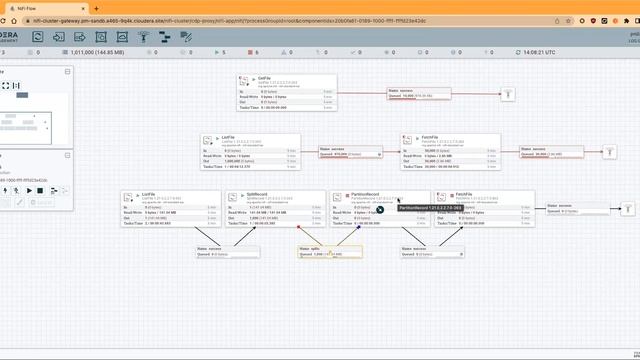Click the Delete button in Operate panel
Screen dimensions: 640x360
pyautogui.click(x=41, y=202)
